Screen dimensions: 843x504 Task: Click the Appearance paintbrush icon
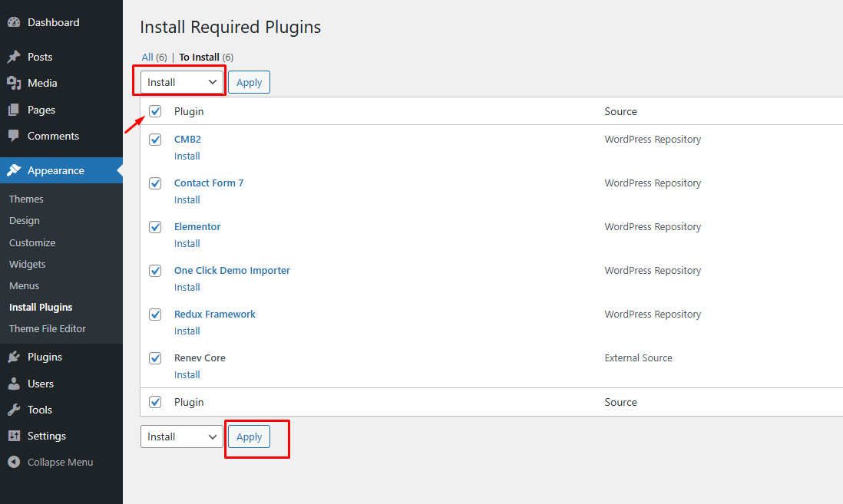(x=14, y=170)
